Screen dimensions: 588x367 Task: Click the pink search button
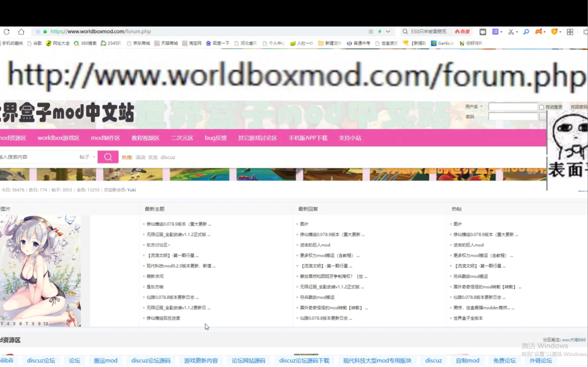[108, 157]
